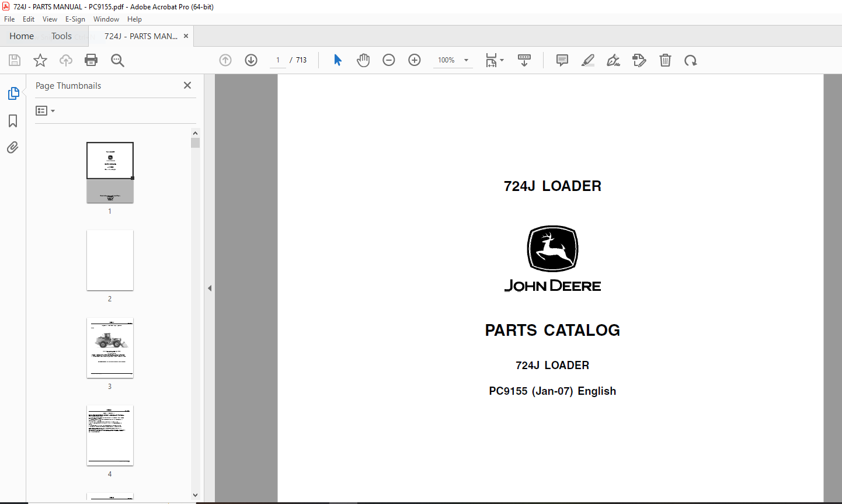Click the thumbnail panel scrollbar handle
842x504 pixels.
click(x=195, y=143)
